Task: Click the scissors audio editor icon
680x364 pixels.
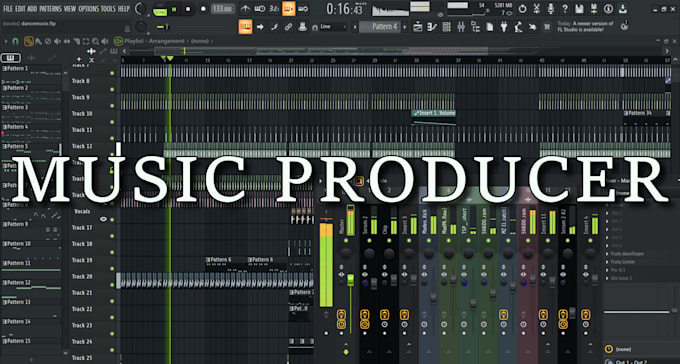Action: (x=537, y=9)
